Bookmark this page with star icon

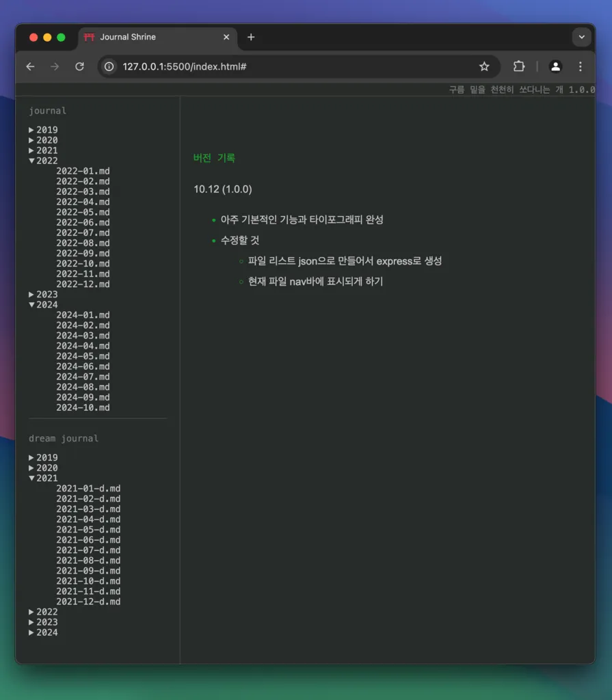pyautogui.click(x=484, y=66)
